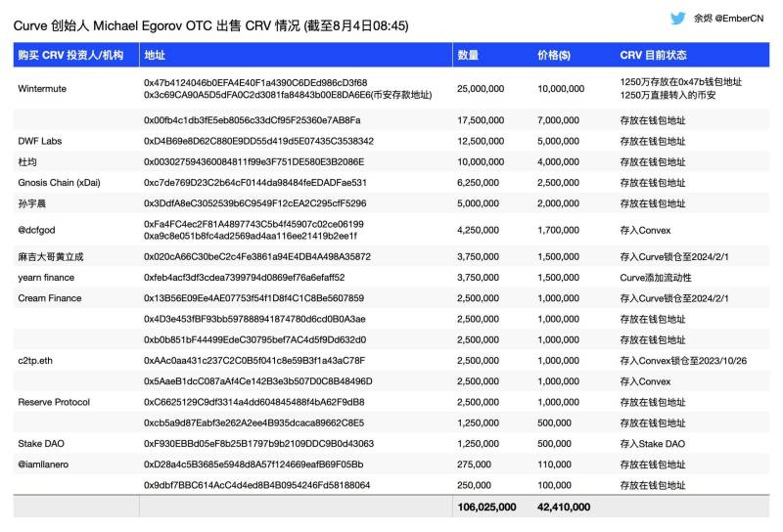The width and height of the screenshot is (783, 532).
Task: Select the Reserve Protocol investor name
Action: 54,402
